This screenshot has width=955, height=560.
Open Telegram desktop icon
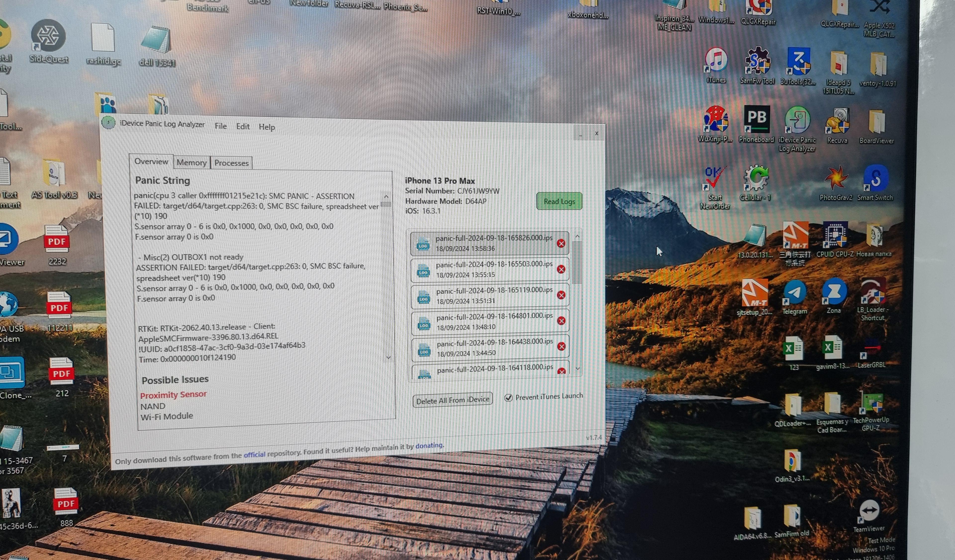pyautogui.click(x=794, y=297)
